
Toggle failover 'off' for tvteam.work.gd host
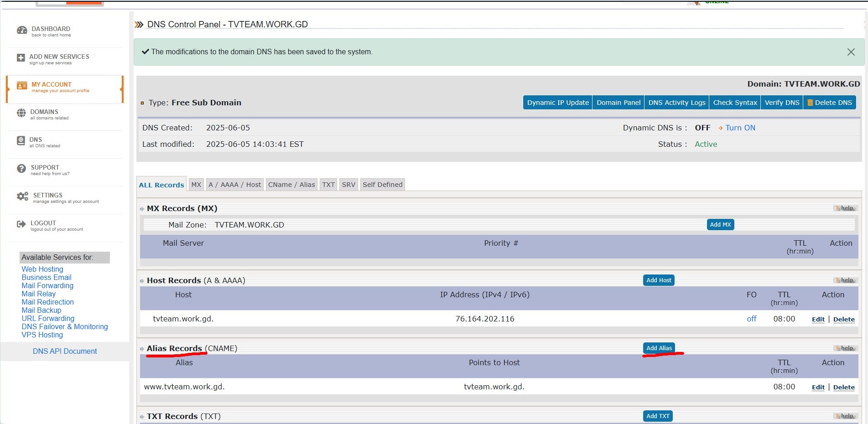(x=751, y=319)
